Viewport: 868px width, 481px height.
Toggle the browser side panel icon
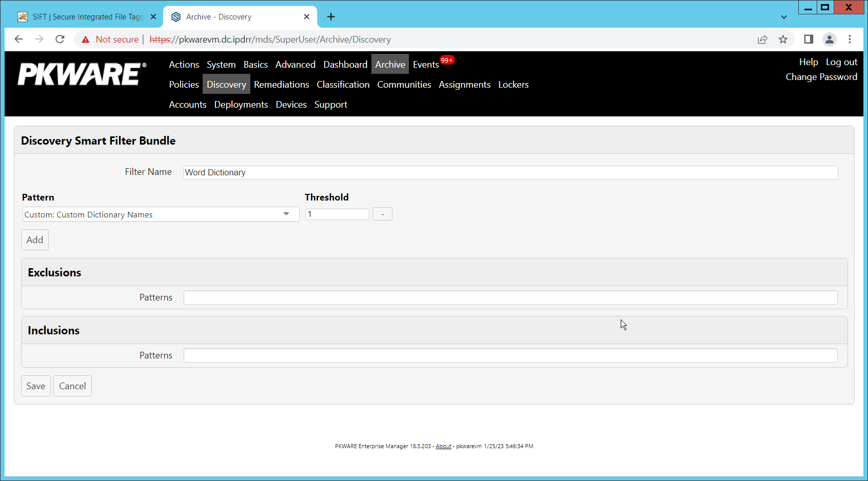tap(808, 39)
